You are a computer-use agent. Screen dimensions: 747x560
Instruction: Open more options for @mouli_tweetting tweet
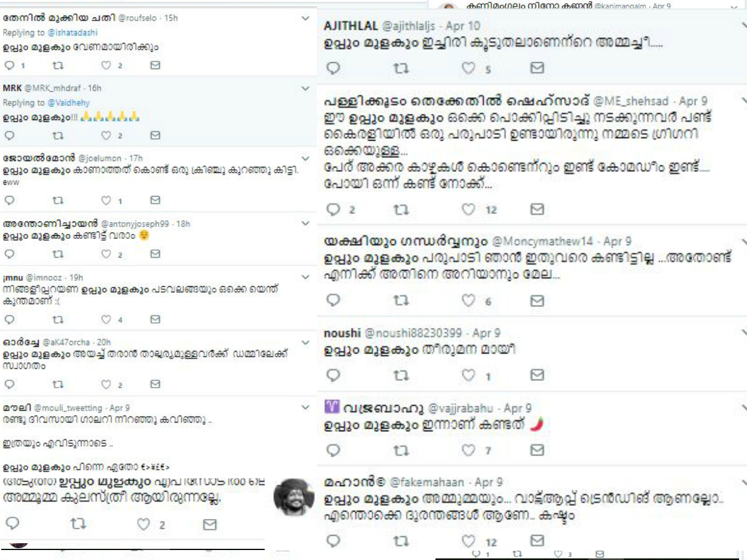pyautogui.click(x=305, y=408)
